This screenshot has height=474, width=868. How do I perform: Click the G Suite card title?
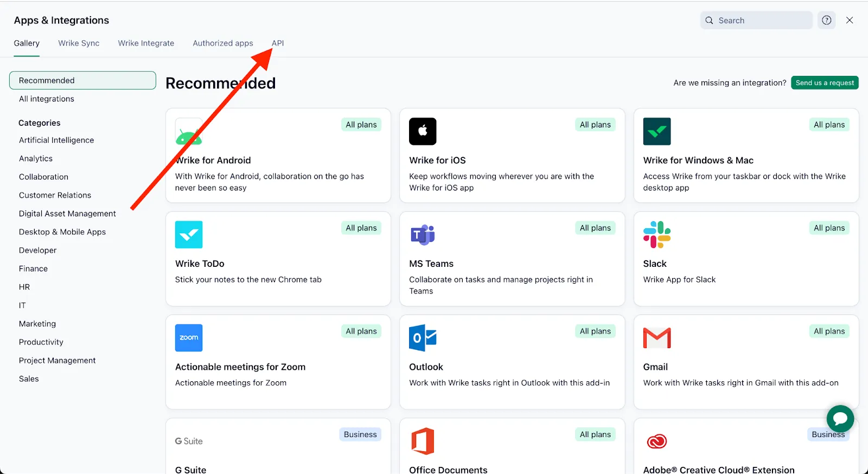(x=190, y=470)
